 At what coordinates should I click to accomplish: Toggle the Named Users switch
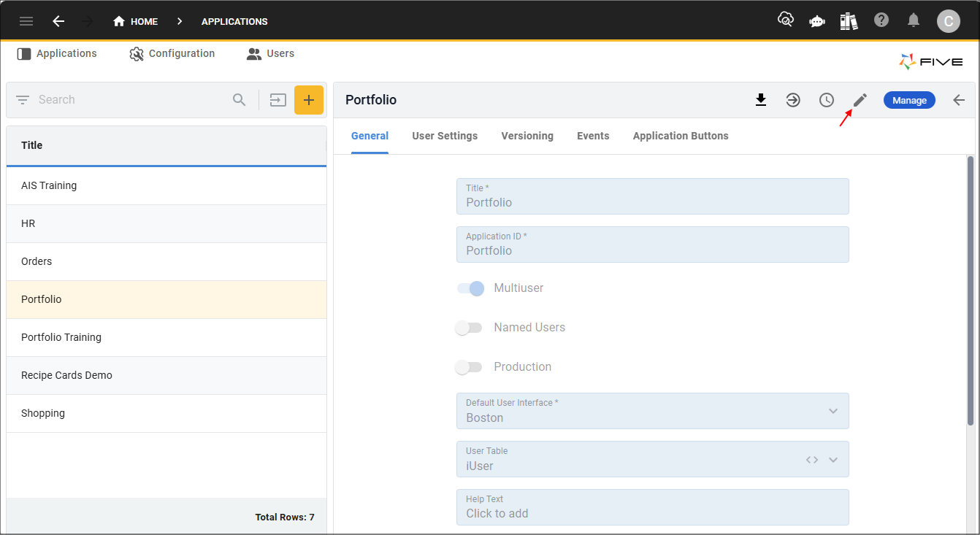tap(469, 328)
